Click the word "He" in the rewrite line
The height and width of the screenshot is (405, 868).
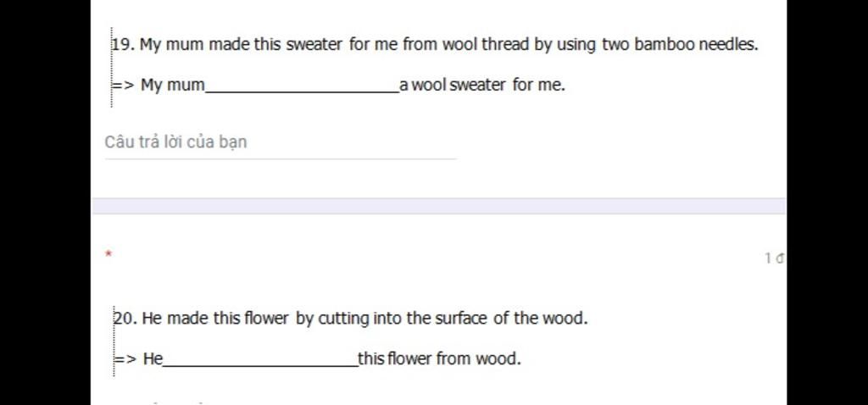[153, 359]
